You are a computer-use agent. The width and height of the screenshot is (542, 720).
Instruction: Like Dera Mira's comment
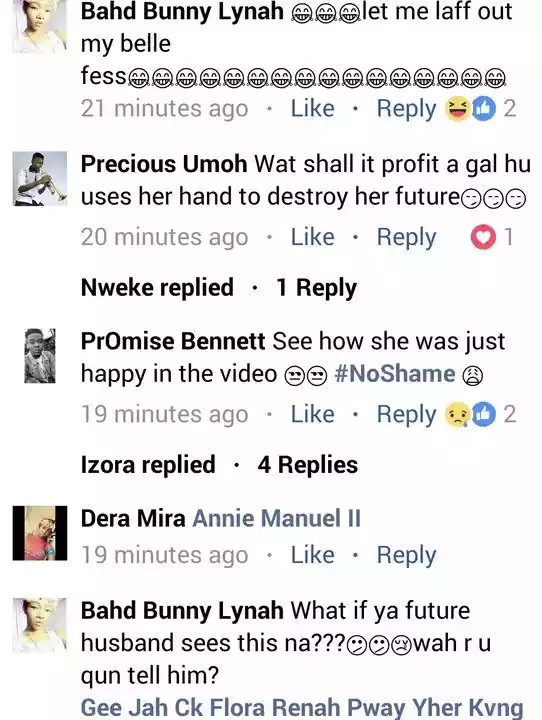coord(312,555)
